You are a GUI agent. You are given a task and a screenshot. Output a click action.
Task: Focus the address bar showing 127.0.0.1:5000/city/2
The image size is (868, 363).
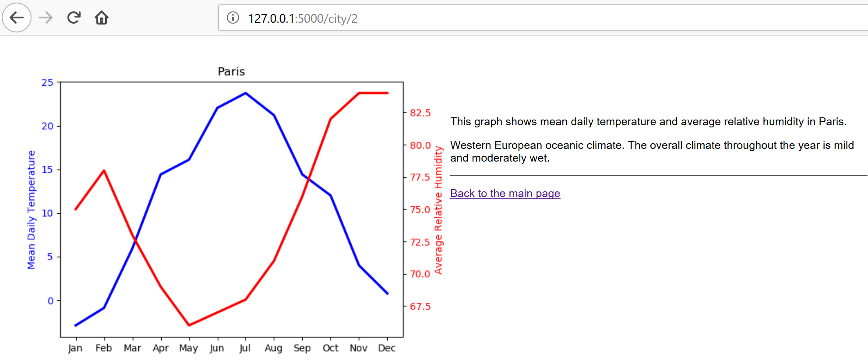pos(543,18)
